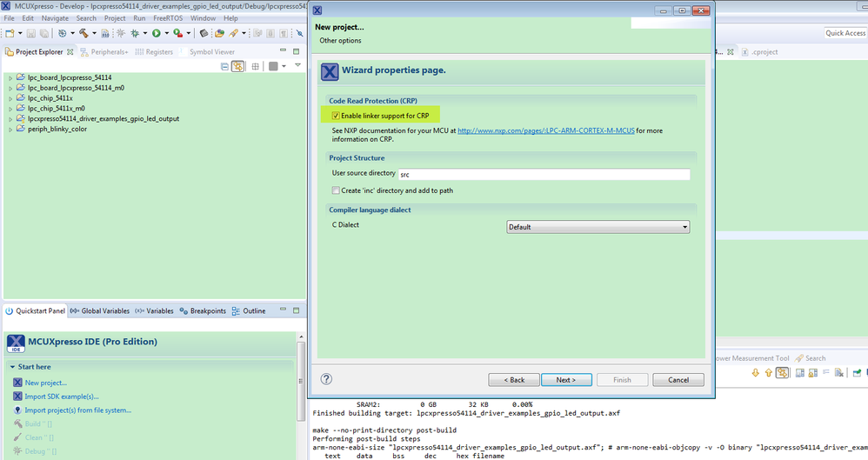Uncheck Enable linker support for CRP
The width and height of the screenshot is (868, 460).
click(336, 116)
